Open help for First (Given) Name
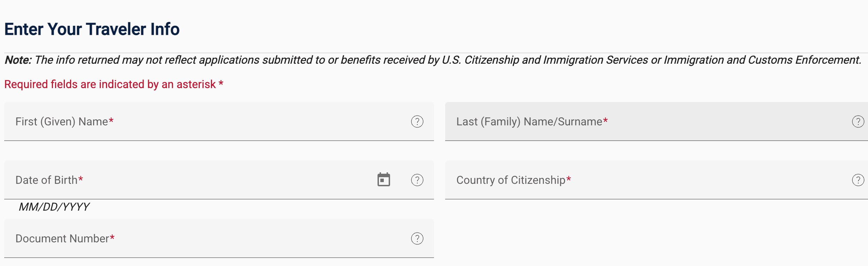The image size is (868, 266). point(417,122)
